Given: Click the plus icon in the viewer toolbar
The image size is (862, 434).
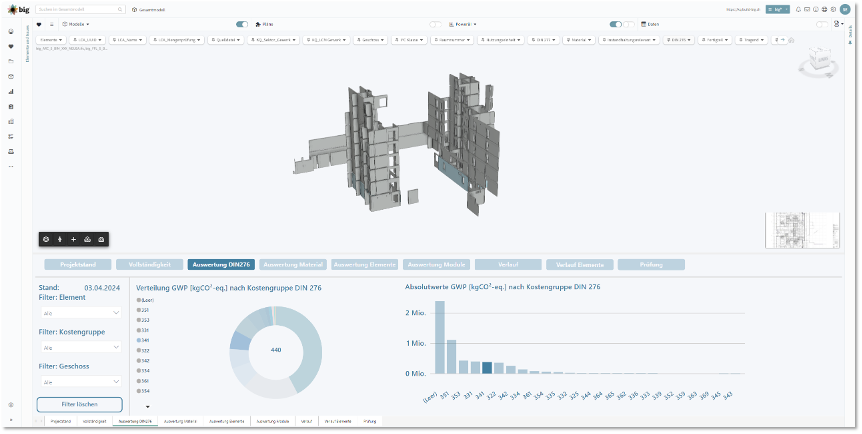Looking at the screenshot, I should 73,239.
